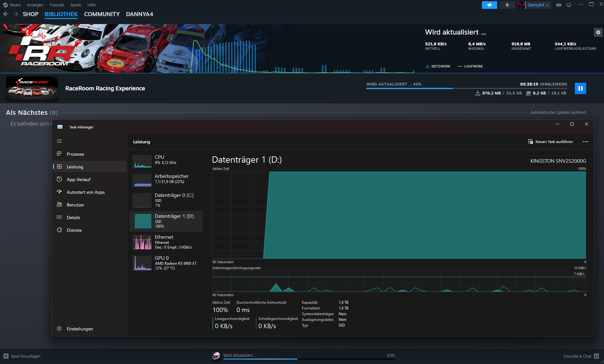
Task: Click the Datenträgerübertragungsrate graph
Action: (x=399, y=281)
